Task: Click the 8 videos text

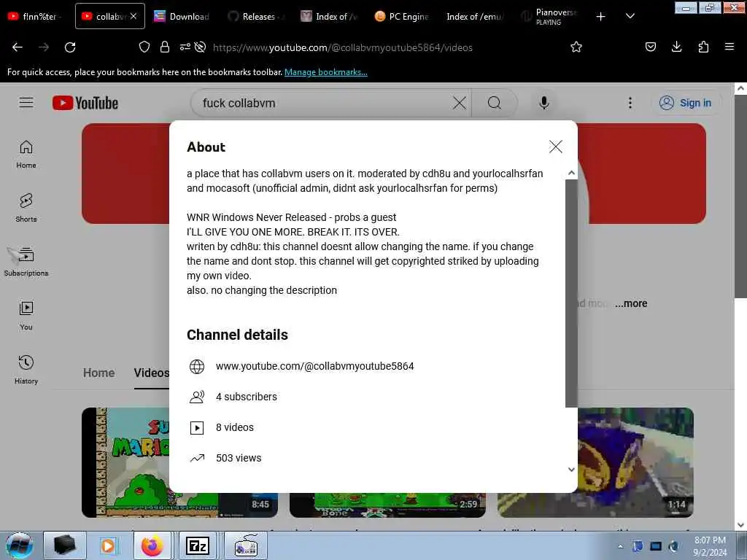Action: [235, 427]
